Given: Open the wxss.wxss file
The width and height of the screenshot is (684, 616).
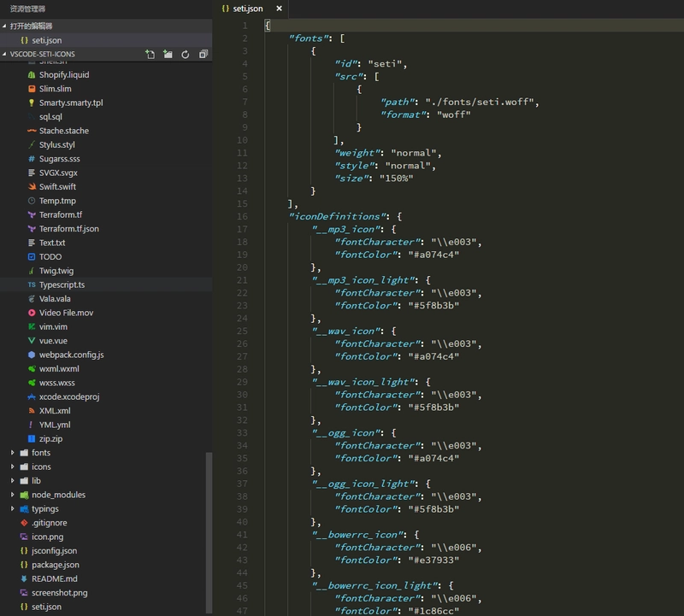Looking at the screenshot, I should (x=106, y=383).
